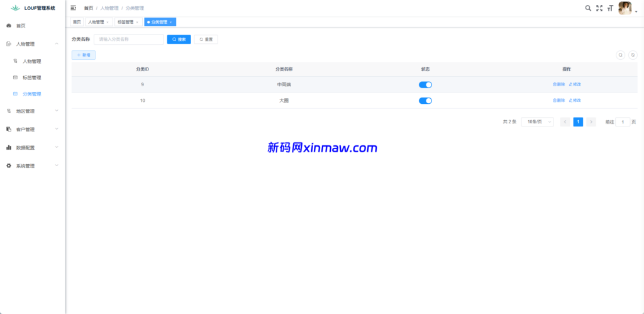Screen dimensions: 644x314
Task: Focus the 分类名称 search input
Action: 128,40
